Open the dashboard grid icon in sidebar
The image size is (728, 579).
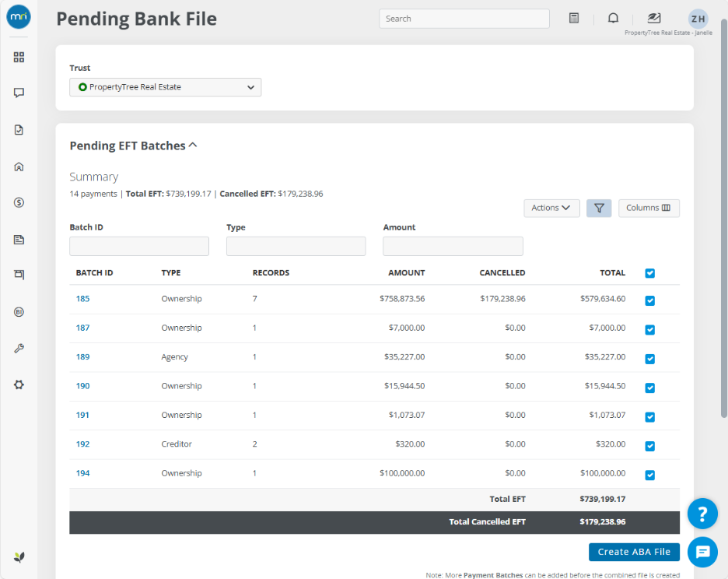(x=19, y=57)
